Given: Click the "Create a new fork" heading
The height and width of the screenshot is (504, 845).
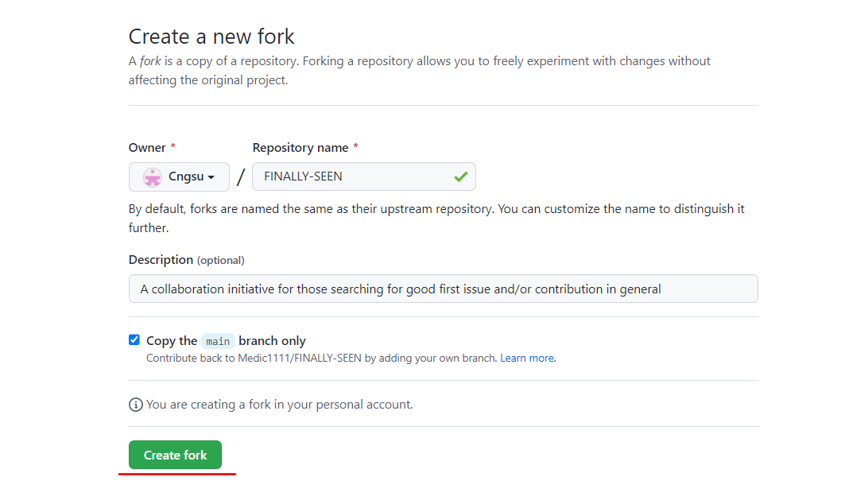Looking at the screenshot, I should (211, 37).
